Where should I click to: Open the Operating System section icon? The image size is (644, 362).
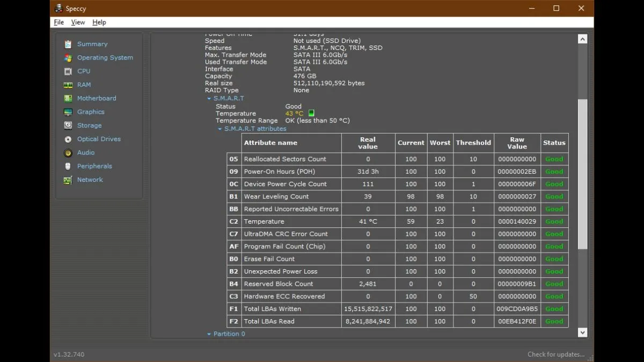[x=68, y=58]
